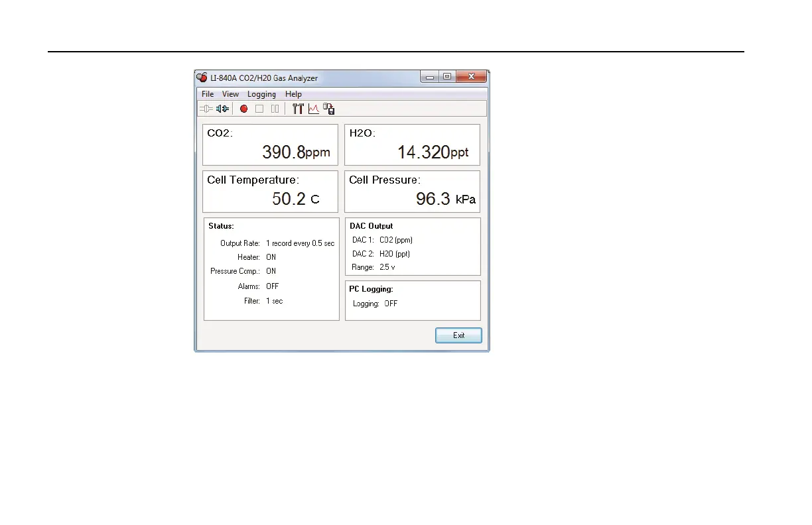This screenshot has height=525, width=812.
Task: Click the save instrument data icon
Action: pos(328,109)
